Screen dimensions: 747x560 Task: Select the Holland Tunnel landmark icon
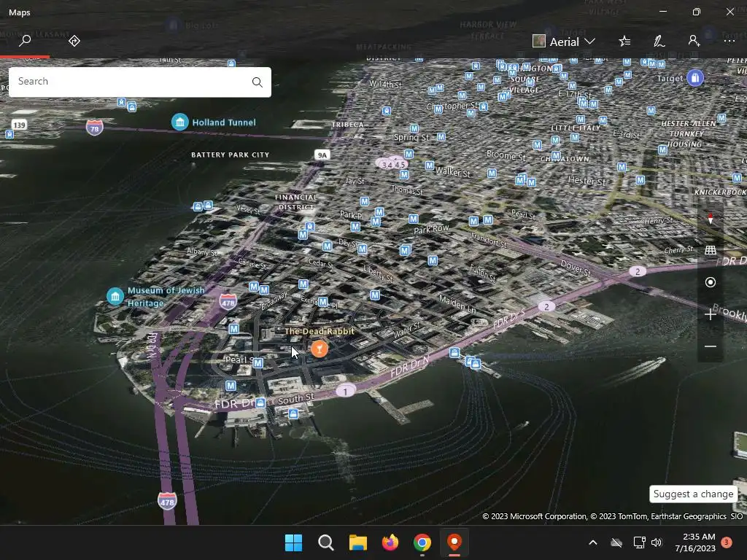179,122
